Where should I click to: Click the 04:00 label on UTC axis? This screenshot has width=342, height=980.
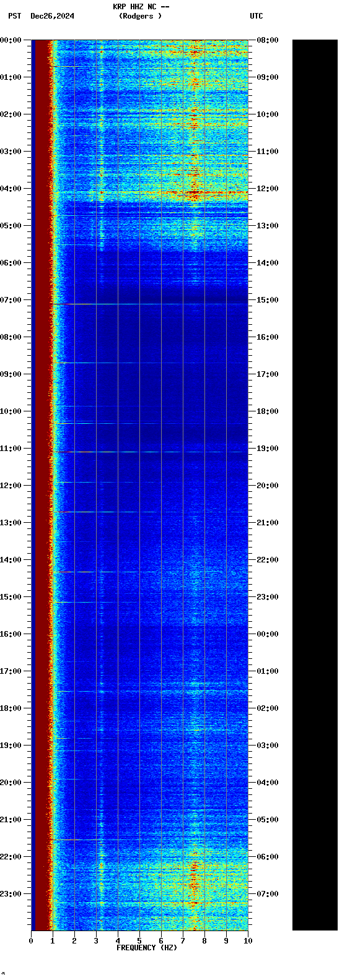(267, 783)
